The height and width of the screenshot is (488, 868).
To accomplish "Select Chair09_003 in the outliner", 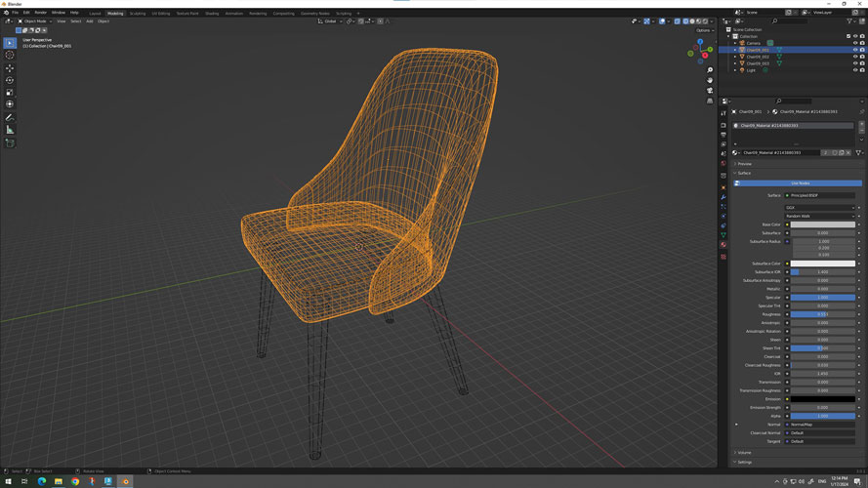I will (x=758, y=63).
